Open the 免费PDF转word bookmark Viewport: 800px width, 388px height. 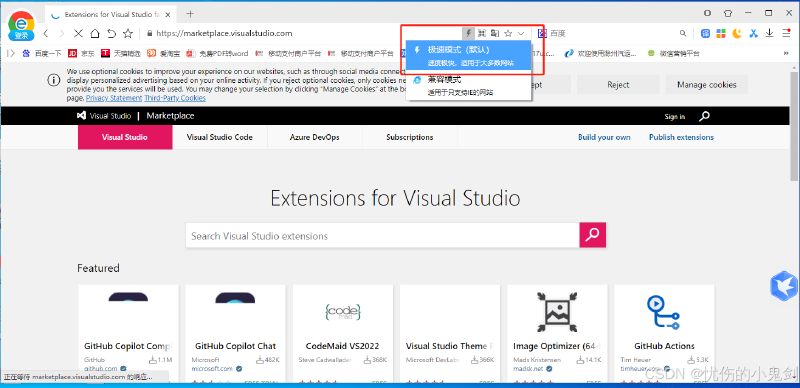(x=217, y=53)
